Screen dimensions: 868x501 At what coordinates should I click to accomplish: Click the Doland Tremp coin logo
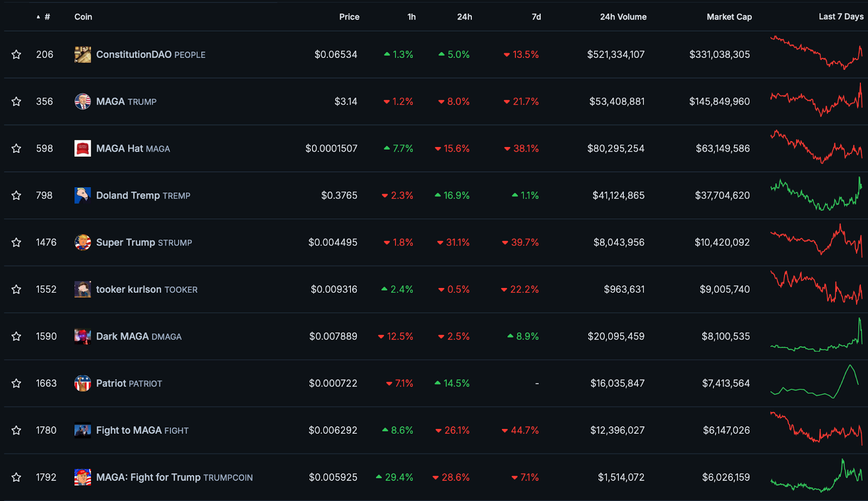[82, 195]
